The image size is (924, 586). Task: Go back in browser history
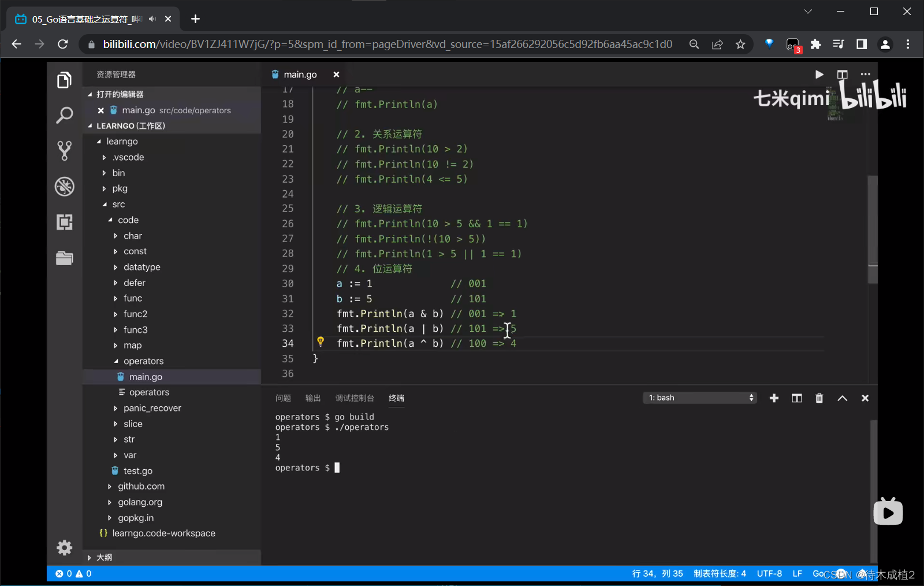tap(16, 44)
